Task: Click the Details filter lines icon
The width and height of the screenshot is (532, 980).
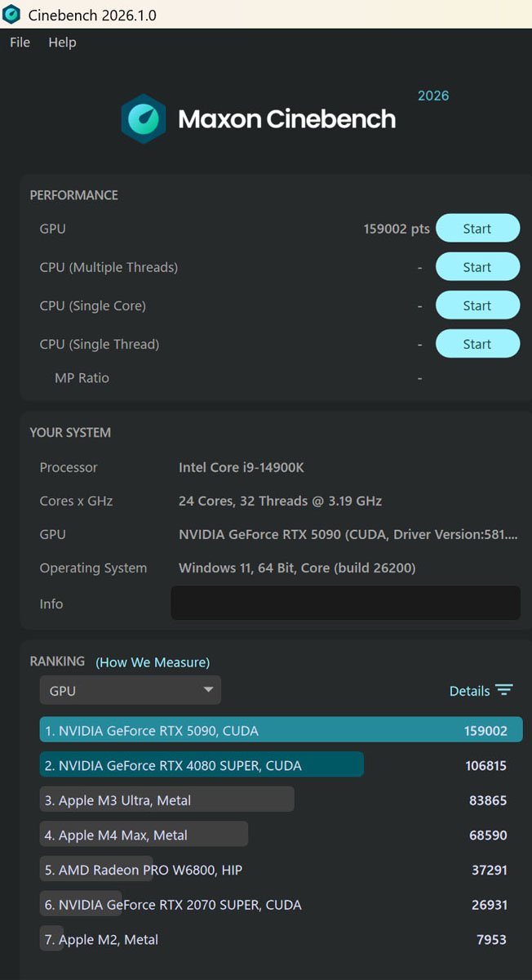Action: click(x=504, y=691)
